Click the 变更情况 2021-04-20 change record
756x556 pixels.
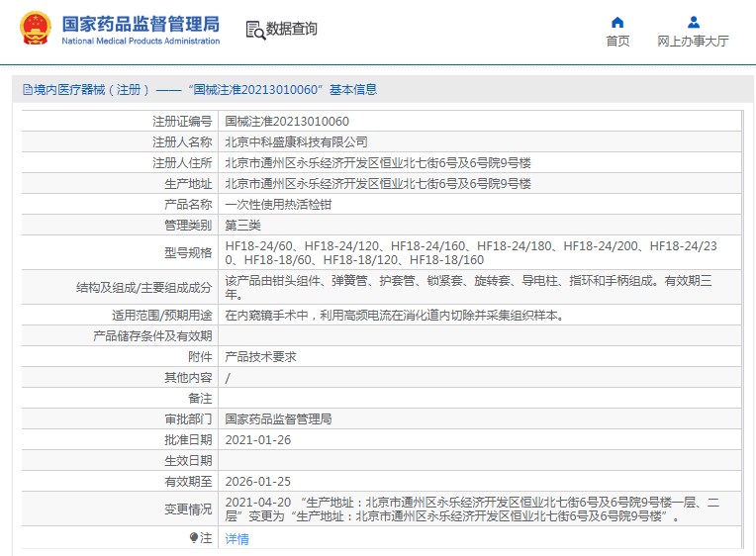click(472, 510)
